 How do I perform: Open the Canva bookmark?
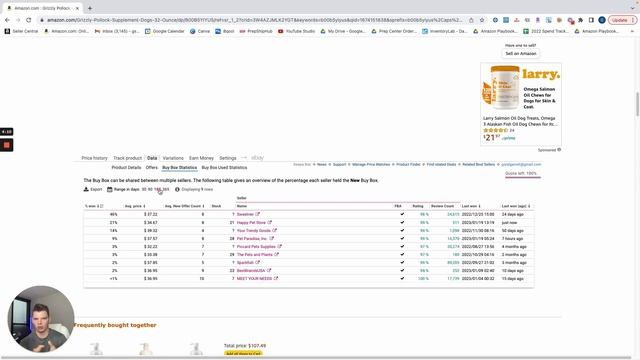pos(200,31)
